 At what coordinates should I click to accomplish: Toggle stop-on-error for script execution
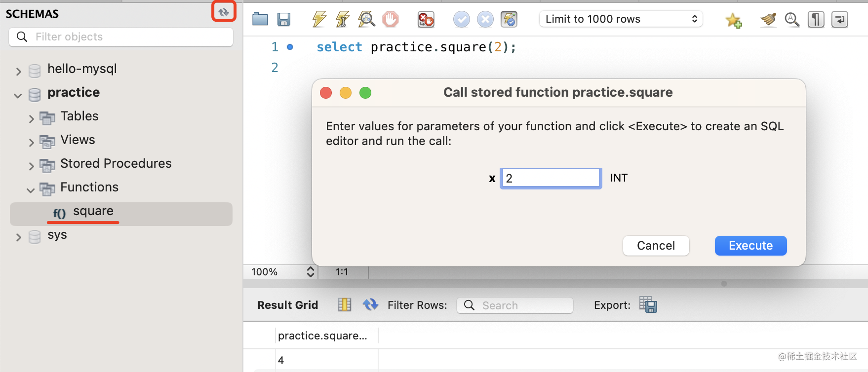click(426, 19)
